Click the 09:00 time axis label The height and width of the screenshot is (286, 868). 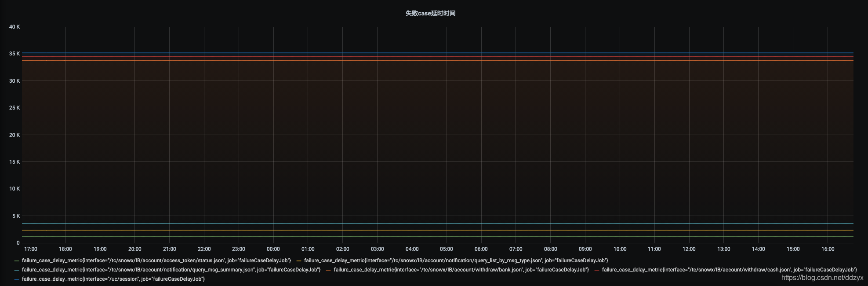pyautogui.click(x=585, y=249)
